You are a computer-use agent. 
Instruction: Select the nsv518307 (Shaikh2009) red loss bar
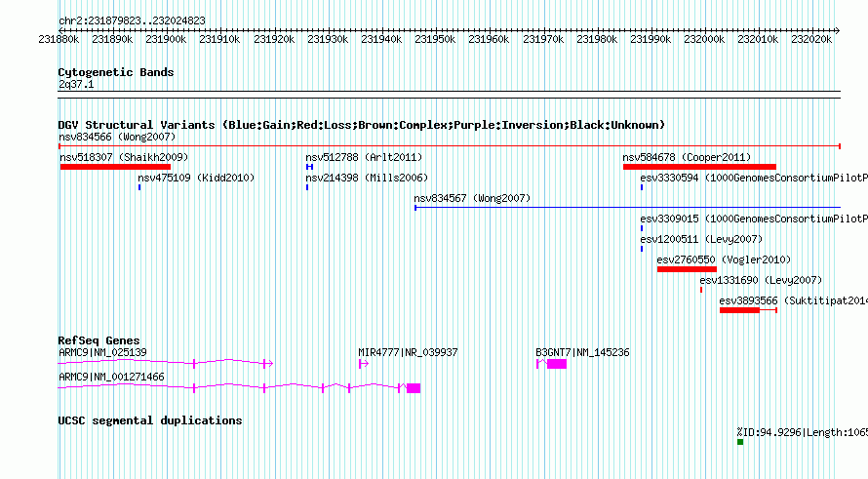pos(115,167)
